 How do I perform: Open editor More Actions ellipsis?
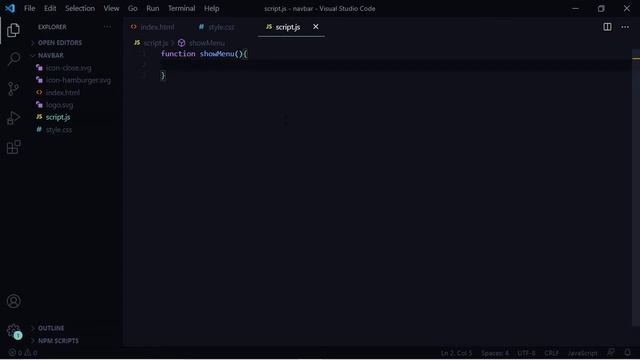625,27
